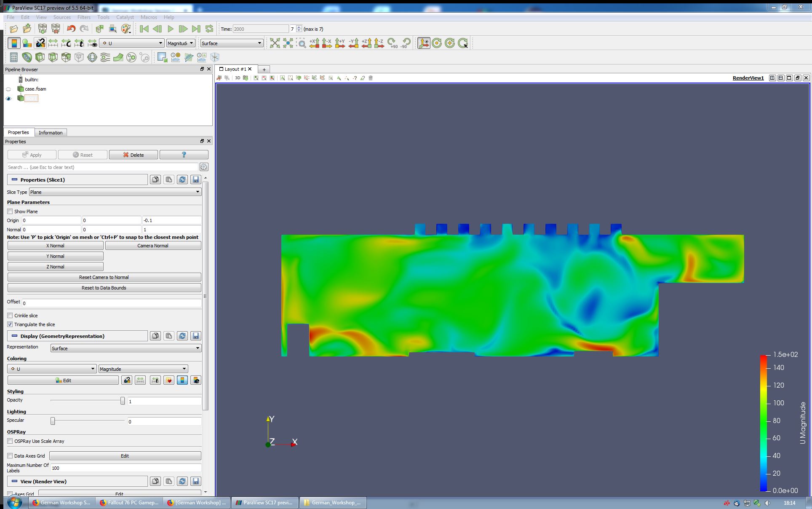Uncheck Triangulate the slice
Screen dimensions: 812x509
(x=10, y=324)
